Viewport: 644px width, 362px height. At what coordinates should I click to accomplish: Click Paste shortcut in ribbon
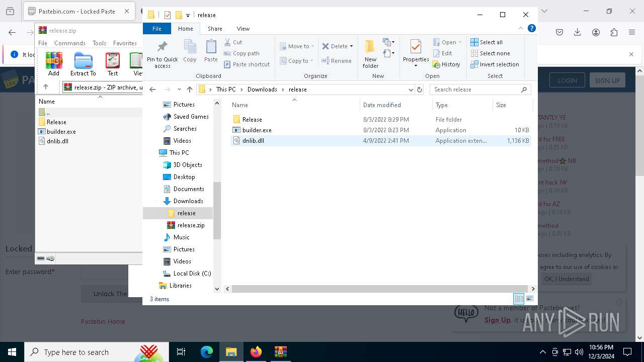[x=247, y=64]
